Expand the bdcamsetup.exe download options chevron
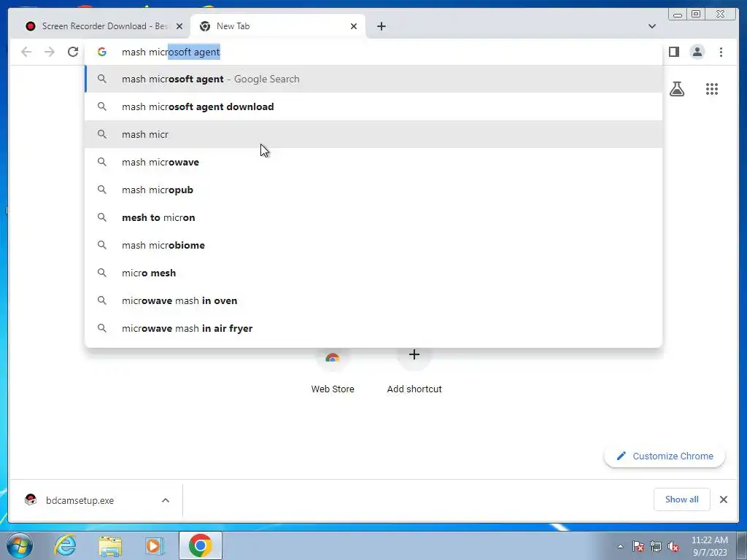The height and width of the screenshot is (560, 747). [x=166, y=500]
